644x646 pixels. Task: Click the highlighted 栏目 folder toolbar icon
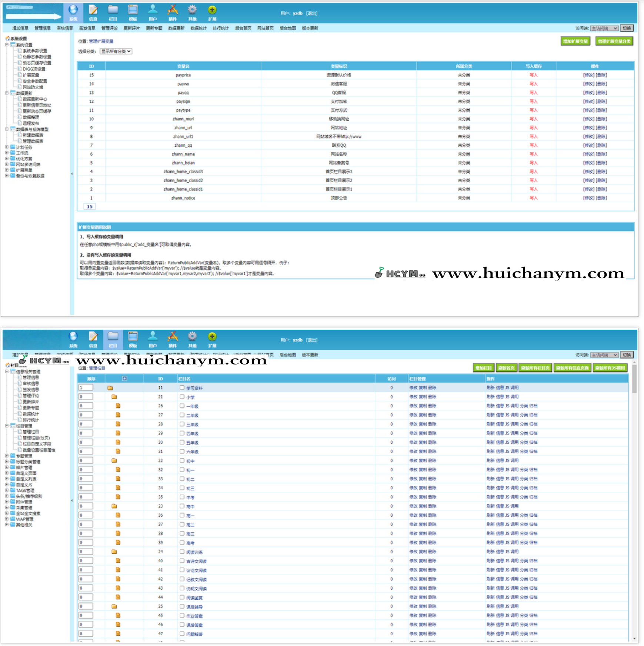(113, 339)
